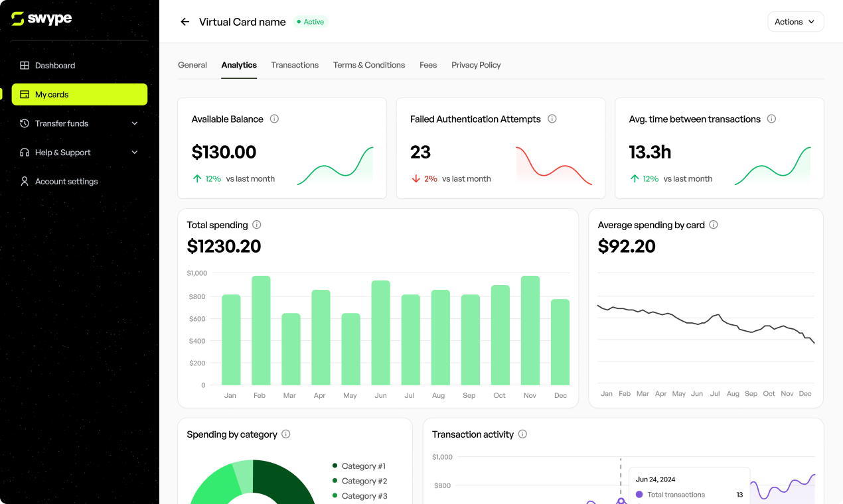Screen dimensions: 843x504
Task: Click the May bar in Total spending
Action: click(350, 349)
